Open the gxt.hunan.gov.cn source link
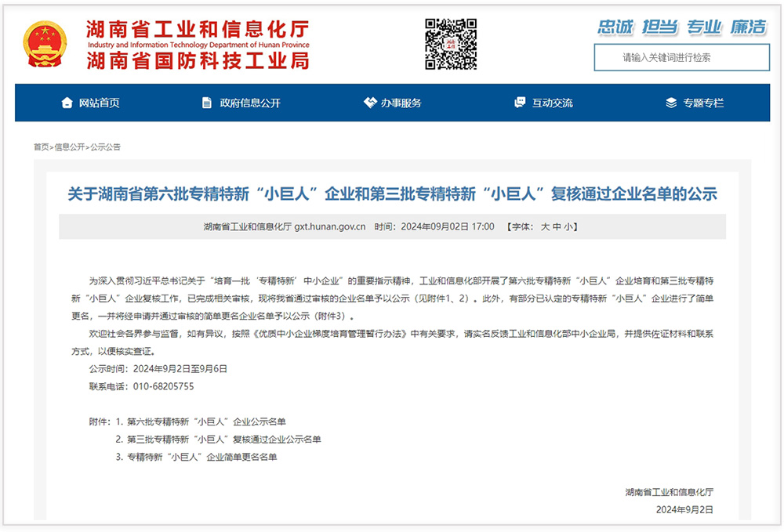Viewport: 784px width, 532px height. coord(330,226)
